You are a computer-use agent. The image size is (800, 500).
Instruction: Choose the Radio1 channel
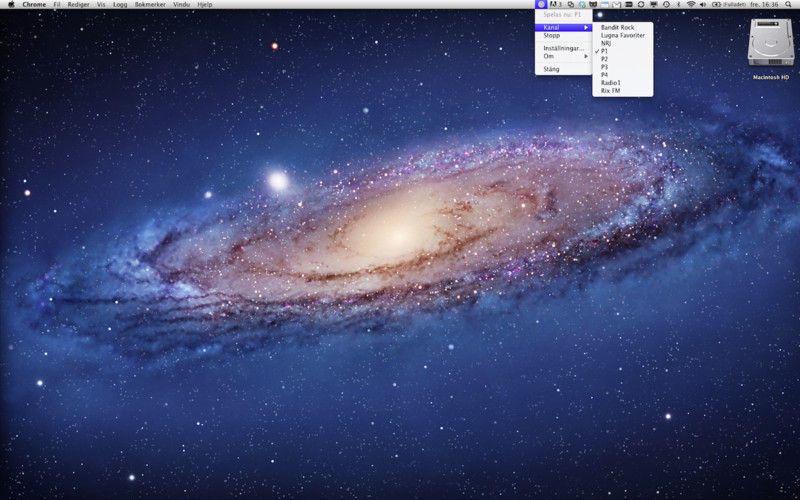click(x=622, y=83)
